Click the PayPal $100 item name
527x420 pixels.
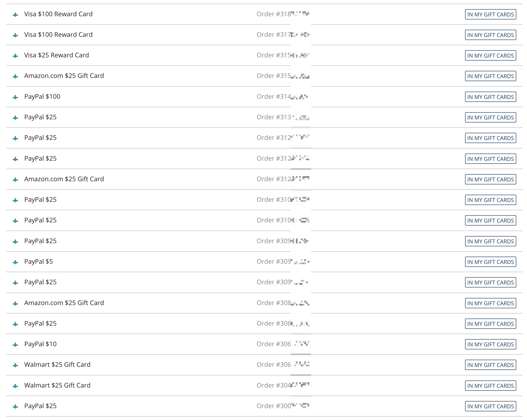tap(42, 97)
